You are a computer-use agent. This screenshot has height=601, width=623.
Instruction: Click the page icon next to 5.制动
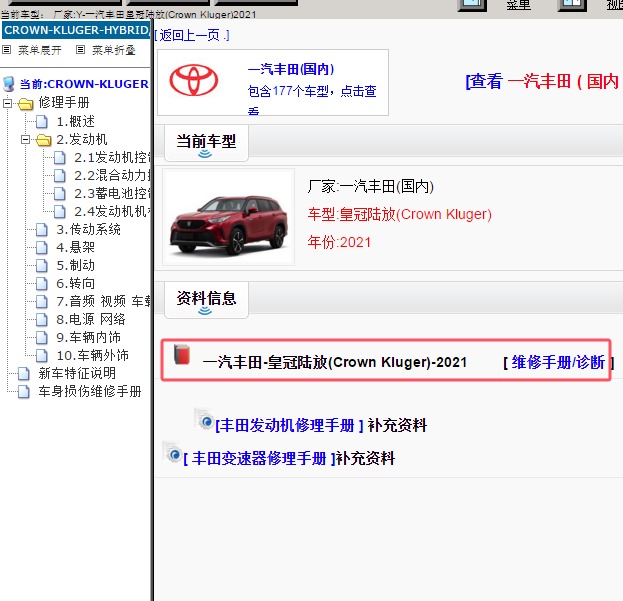(42, 266)
